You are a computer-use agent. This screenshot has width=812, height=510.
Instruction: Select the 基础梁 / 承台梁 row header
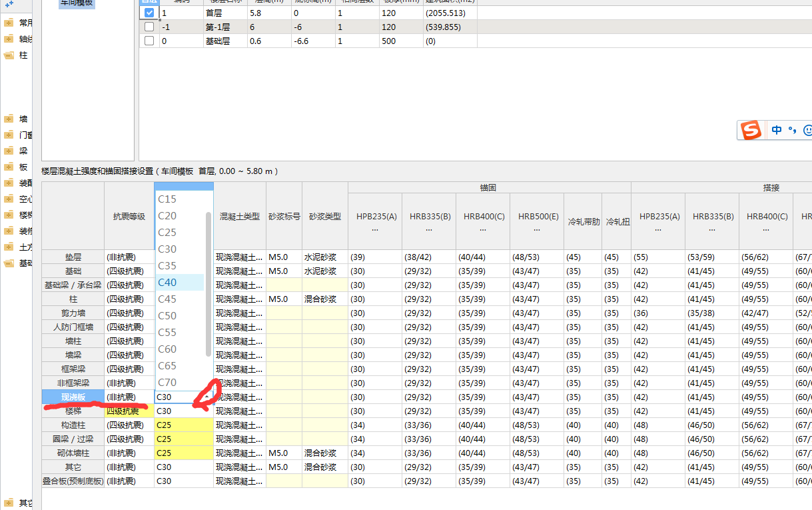pyautogui.click(x=73, y=285)
